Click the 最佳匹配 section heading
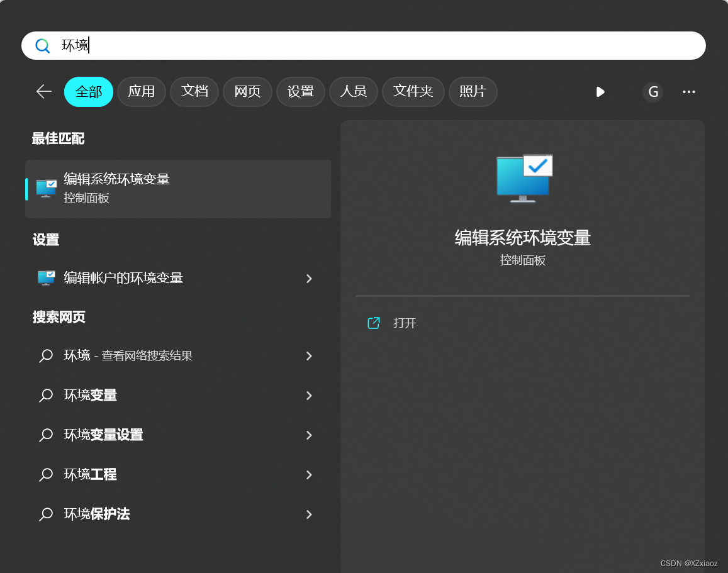The height and width of the screenshot is (573, 728). [58, 138]
